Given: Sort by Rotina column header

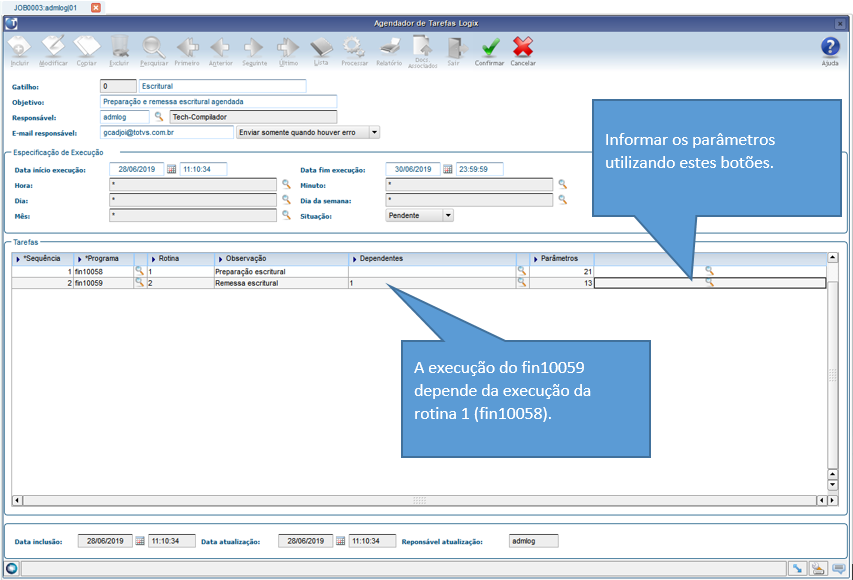Looking at the screenshot, I should pyautogui.click(x=181, y=258).
